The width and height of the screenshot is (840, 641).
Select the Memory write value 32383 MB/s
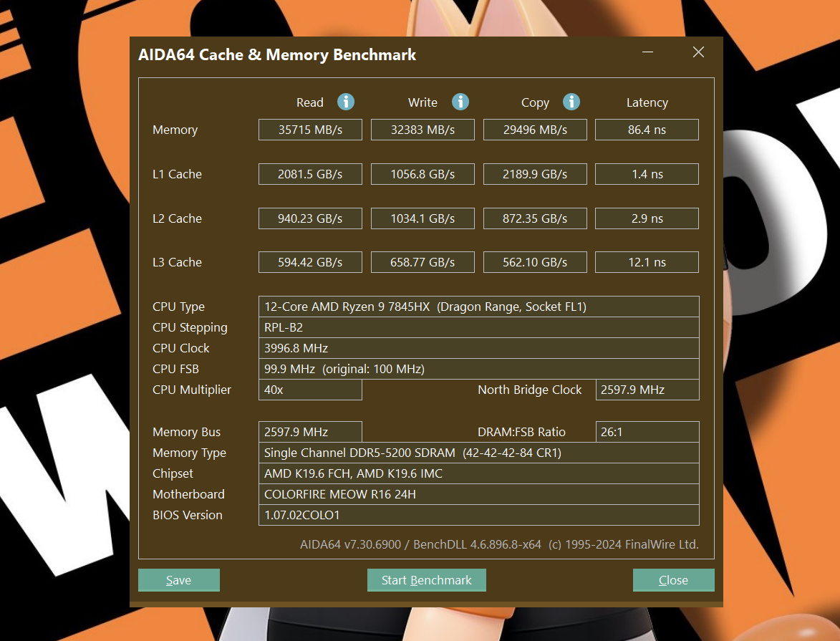pyautogui.click(x=423, y=130)
